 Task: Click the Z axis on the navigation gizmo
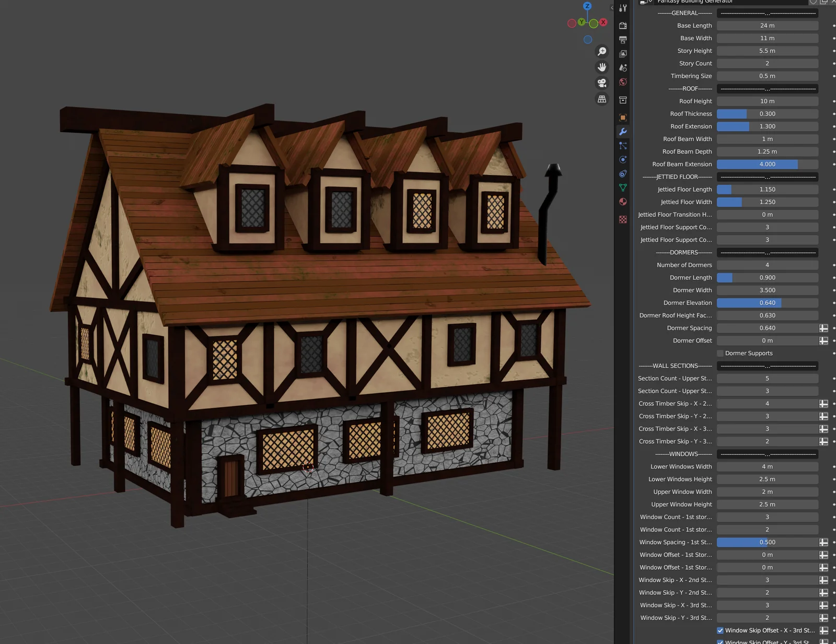(x=587, y=7)
